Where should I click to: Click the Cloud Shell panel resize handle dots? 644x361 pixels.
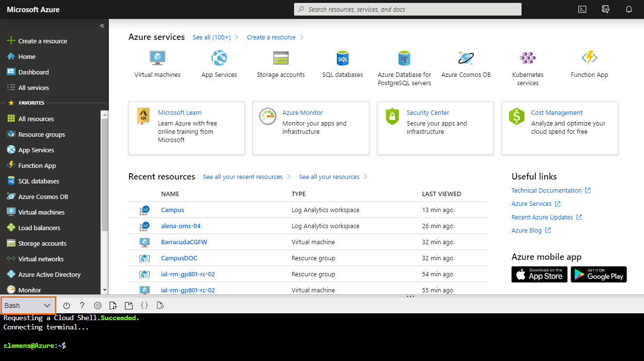point(410,296)
